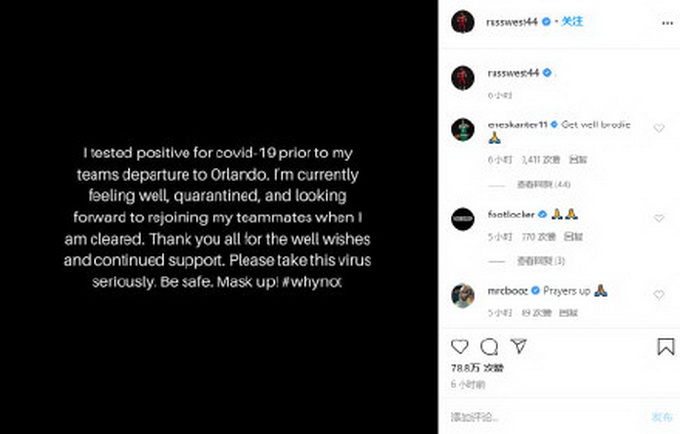Open footlocker's profile avatar
This screenshot has width=680, height=434.
[462, 218]
